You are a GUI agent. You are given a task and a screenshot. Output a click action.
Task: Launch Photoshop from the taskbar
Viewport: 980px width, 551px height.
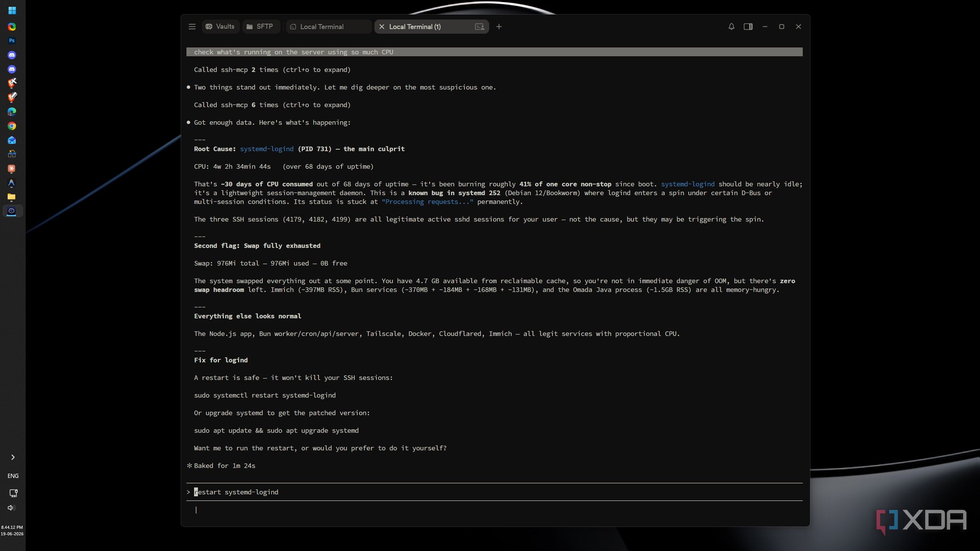pyautogui.click(x=12, y=41)
